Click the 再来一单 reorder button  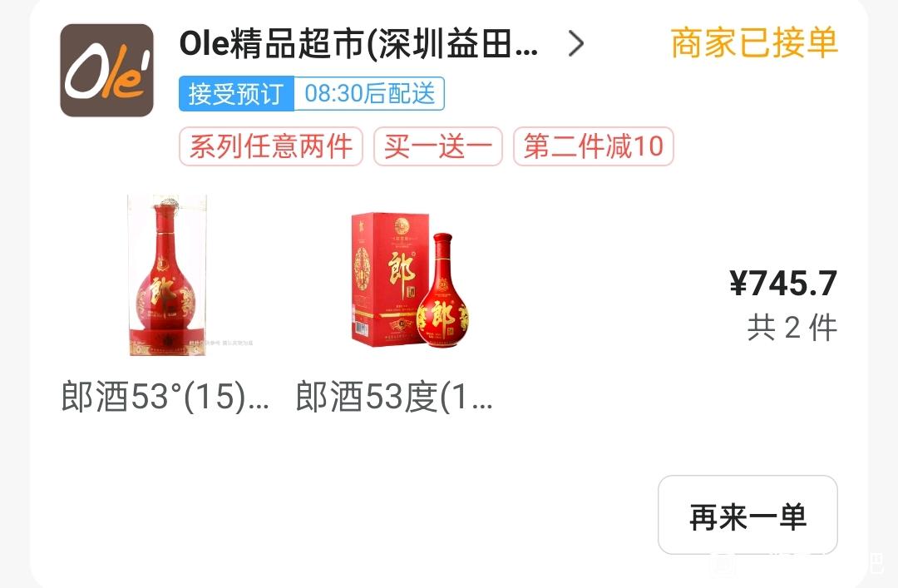tap(748, 515)
